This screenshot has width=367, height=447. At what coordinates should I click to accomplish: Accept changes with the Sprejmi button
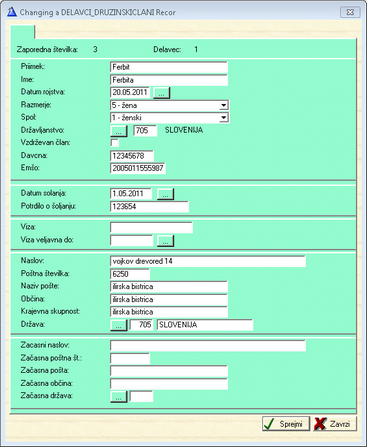(x=286, y=424)
